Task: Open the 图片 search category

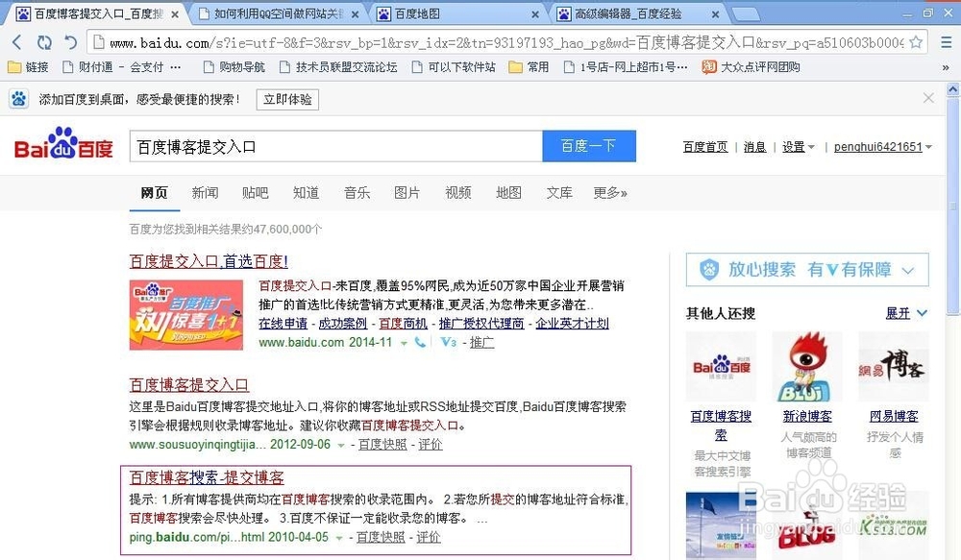Action: coord(407,193)
